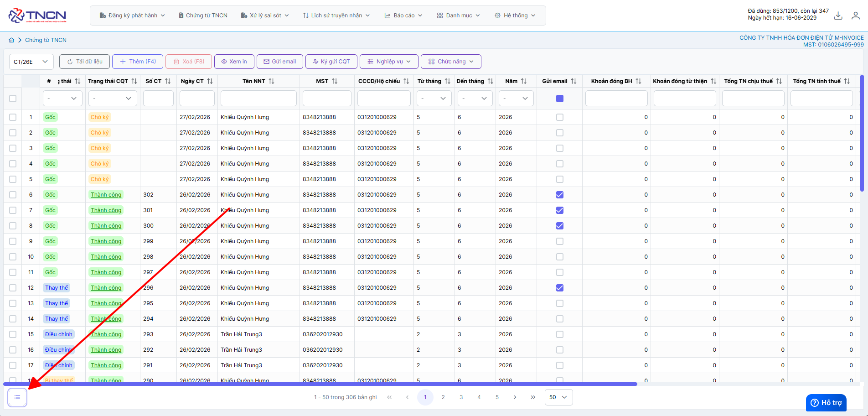This screenshot has width=868, height=416.
Task: Go to next page arrow
Action: pos(515,397)
